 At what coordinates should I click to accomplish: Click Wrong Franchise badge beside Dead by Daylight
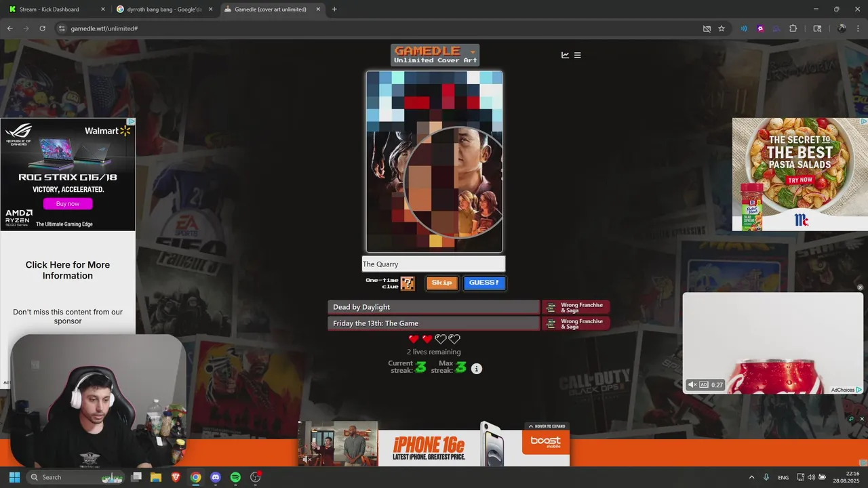click(x=576, y=307)
